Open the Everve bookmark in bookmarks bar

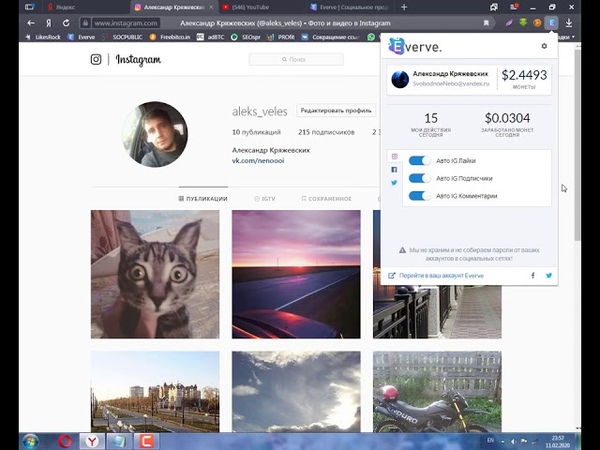tap(82, 37)
